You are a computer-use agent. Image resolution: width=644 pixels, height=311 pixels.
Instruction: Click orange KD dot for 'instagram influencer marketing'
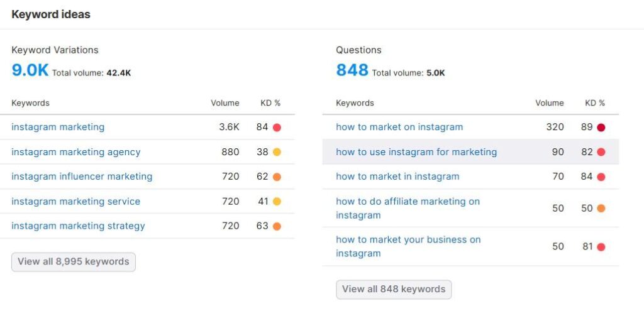[x=277, y=177]
